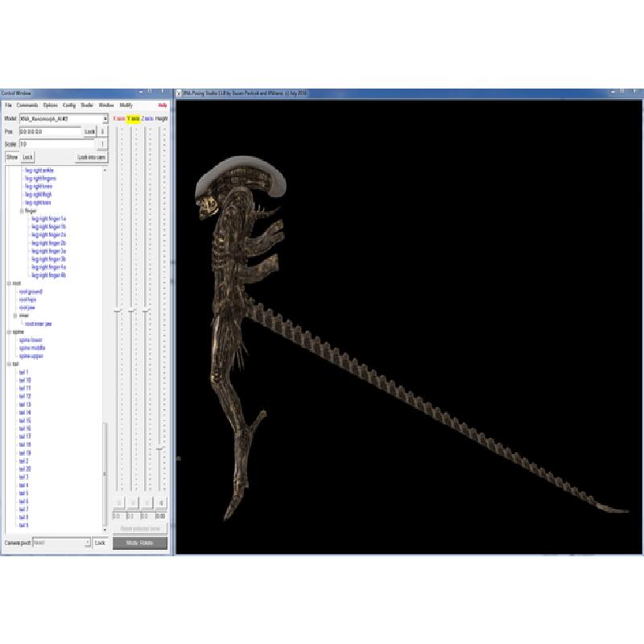
Task: Click the Height slider handle
Action: 160,449
